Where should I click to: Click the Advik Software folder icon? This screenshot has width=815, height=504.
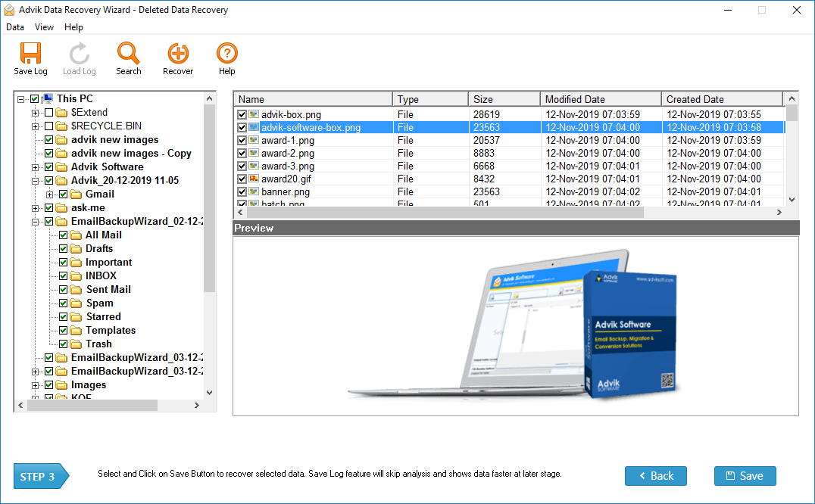(x=62, y=167)
